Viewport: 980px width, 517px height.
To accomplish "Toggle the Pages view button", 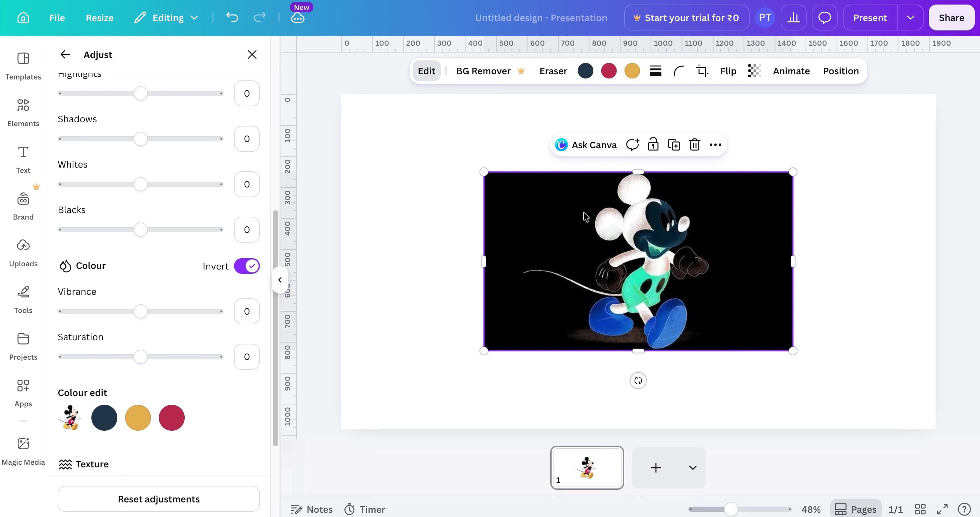I will [x=856, y=509].
